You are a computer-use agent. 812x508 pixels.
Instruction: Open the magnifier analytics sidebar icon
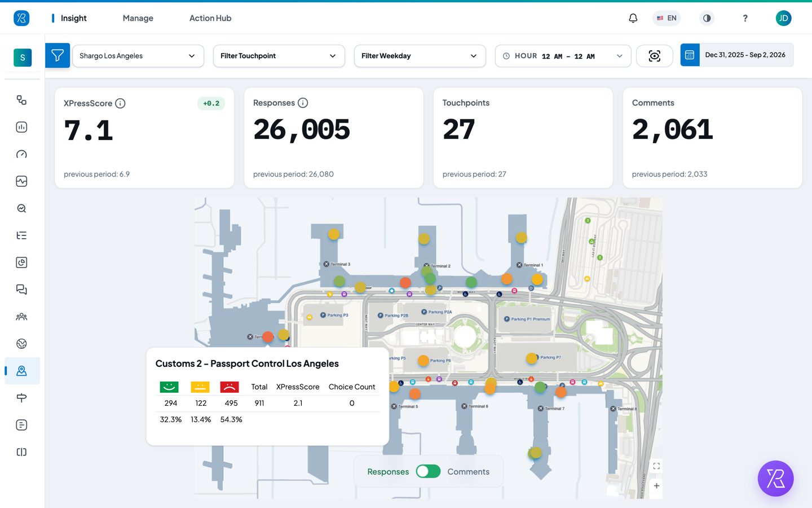coord(21,208)
